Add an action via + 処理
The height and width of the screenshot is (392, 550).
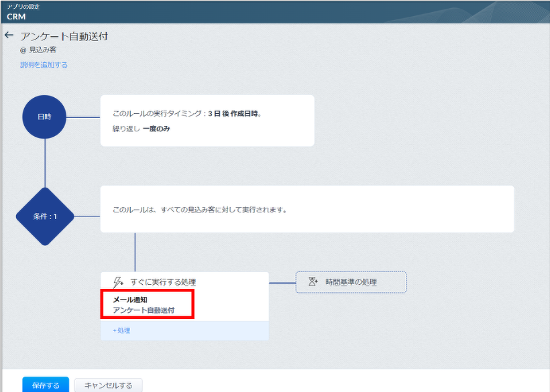click(121, 330)
